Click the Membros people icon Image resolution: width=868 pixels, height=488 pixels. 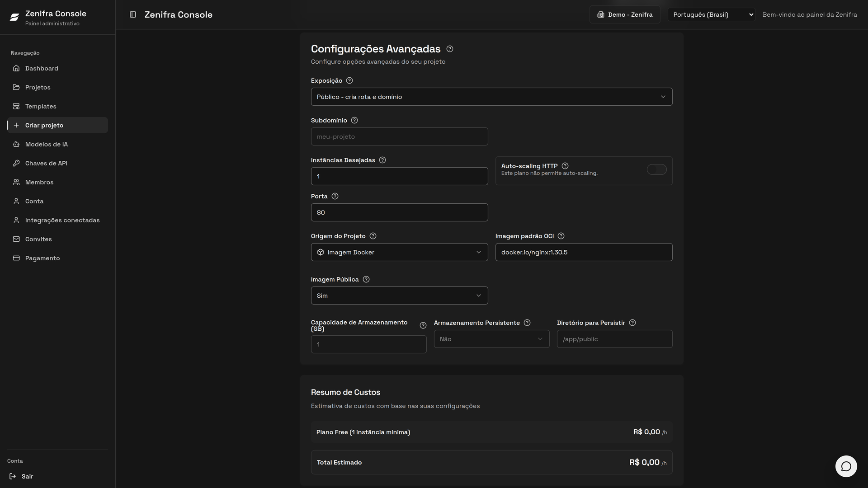point(16,182)
